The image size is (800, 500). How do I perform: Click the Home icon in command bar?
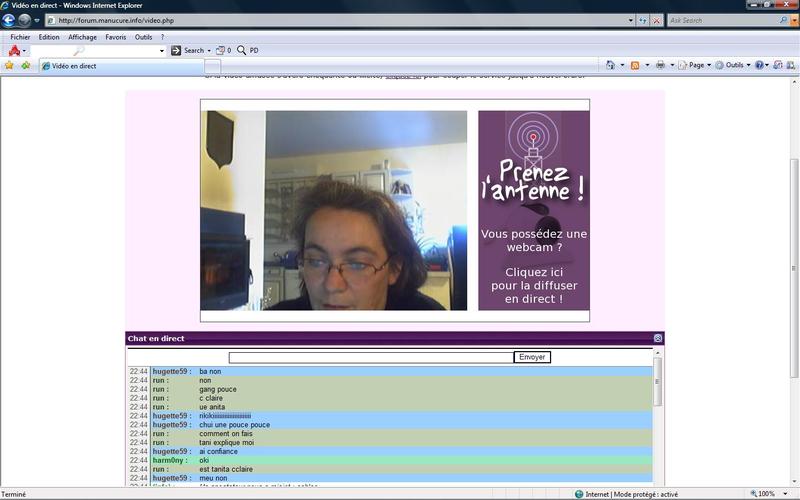click(x=610, y=65)
